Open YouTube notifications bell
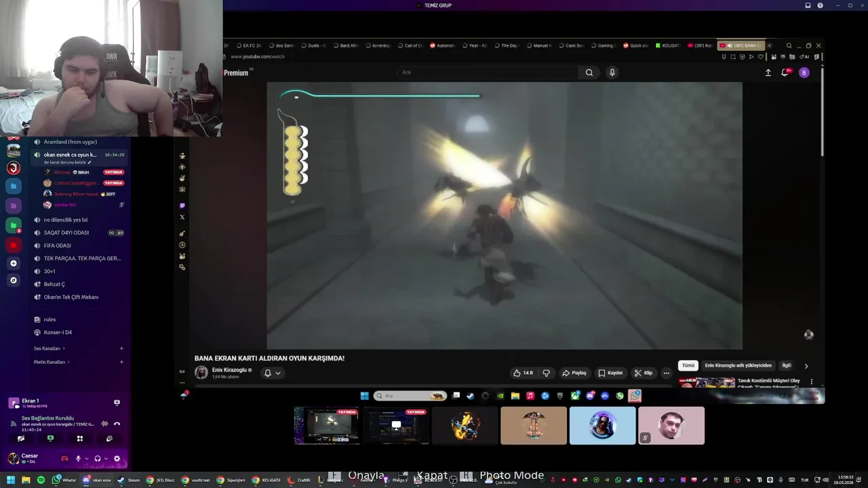This screenshot has width=868, height=488. (x=785, y=73)
